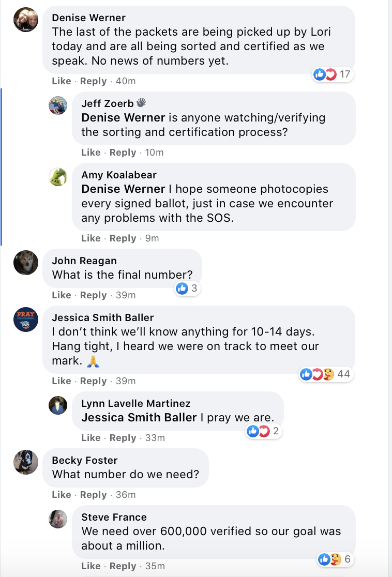This screenshot has height=577, width=392.
Task: Click Denise Werner mention in Jeff's reply
Action: pos(123,117)
